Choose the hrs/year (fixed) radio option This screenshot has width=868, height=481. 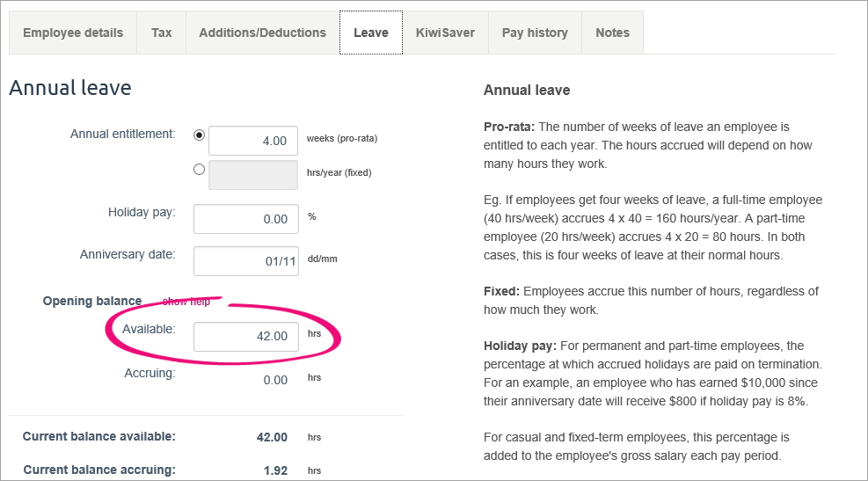point(199,170)
